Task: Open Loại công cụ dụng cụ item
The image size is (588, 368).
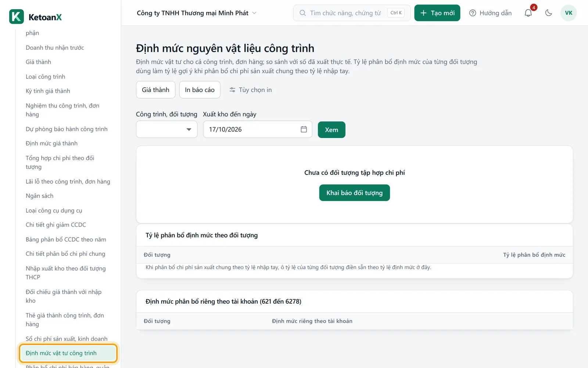Action: point(54,210)
